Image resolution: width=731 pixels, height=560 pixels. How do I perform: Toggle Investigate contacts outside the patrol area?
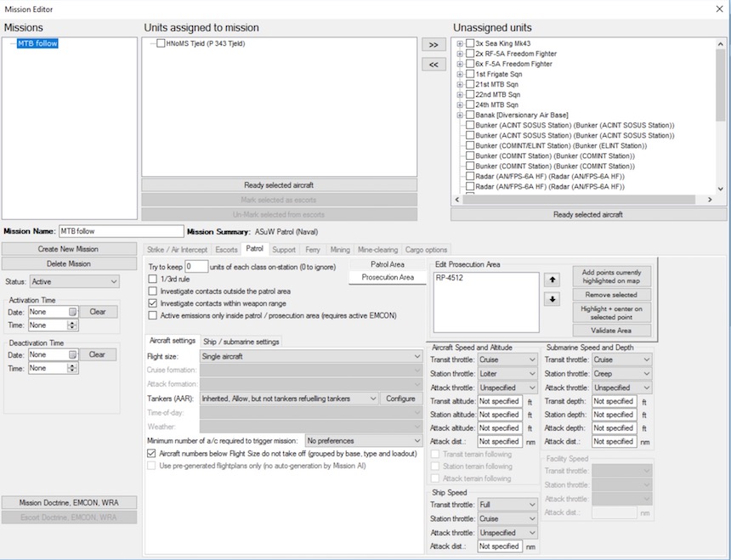pos(152,291)
